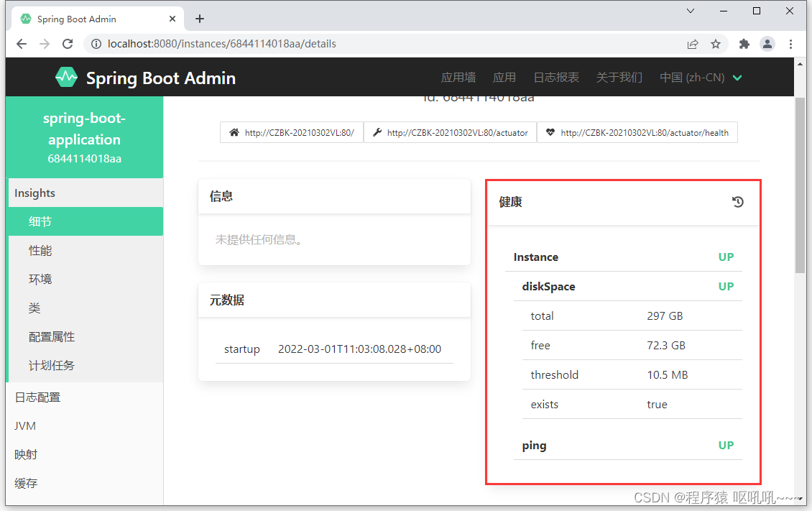Click the 信息 card title
812x511 pixels.
pos(221,196)
